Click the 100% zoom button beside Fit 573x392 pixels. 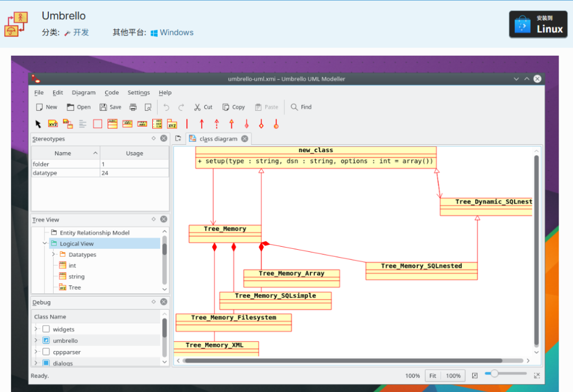coord(453,376)
